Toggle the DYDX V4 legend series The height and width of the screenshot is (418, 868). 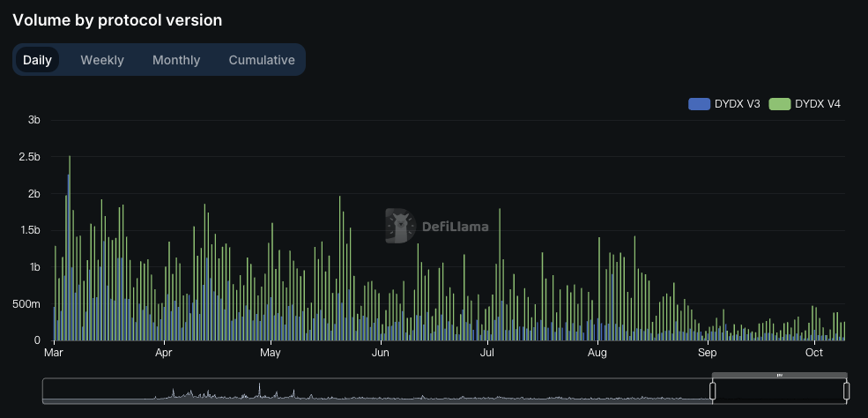(x=805, y=103)
